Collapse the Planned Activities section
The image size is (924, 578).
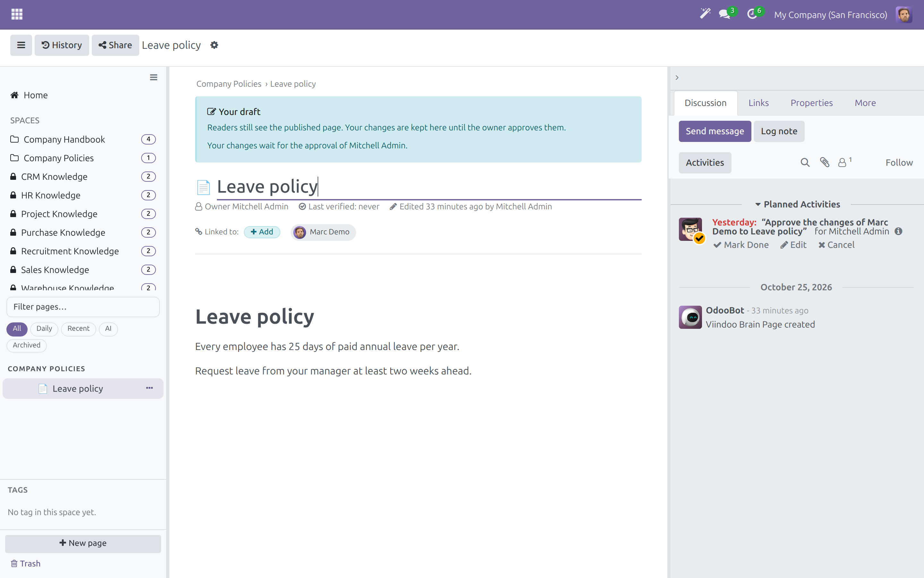click(x=797, y=205)
